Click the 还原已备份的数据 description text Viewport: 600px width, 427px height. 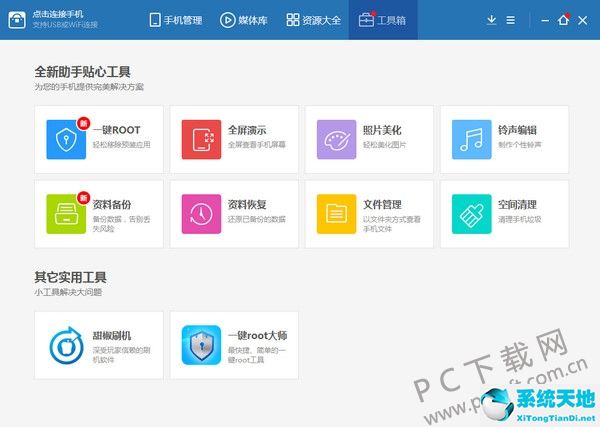257,219
